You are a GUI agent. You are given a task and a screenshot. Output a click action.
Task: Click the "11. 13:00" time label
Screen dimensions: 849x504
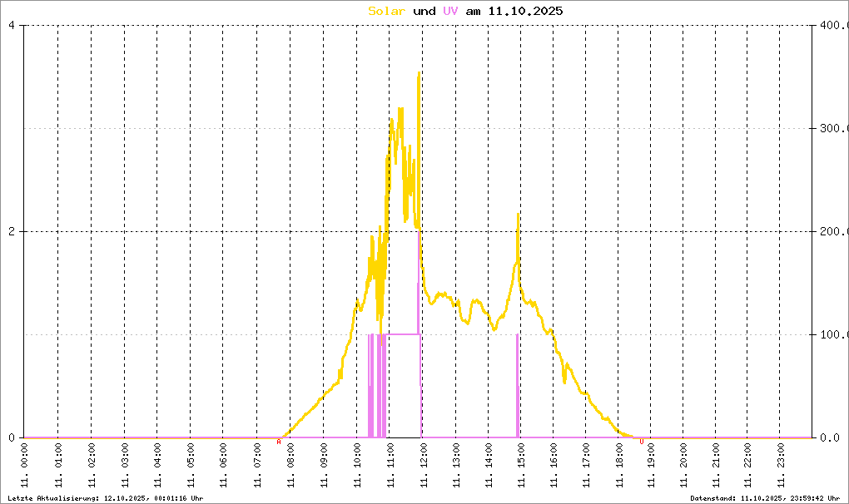[456, 465]
